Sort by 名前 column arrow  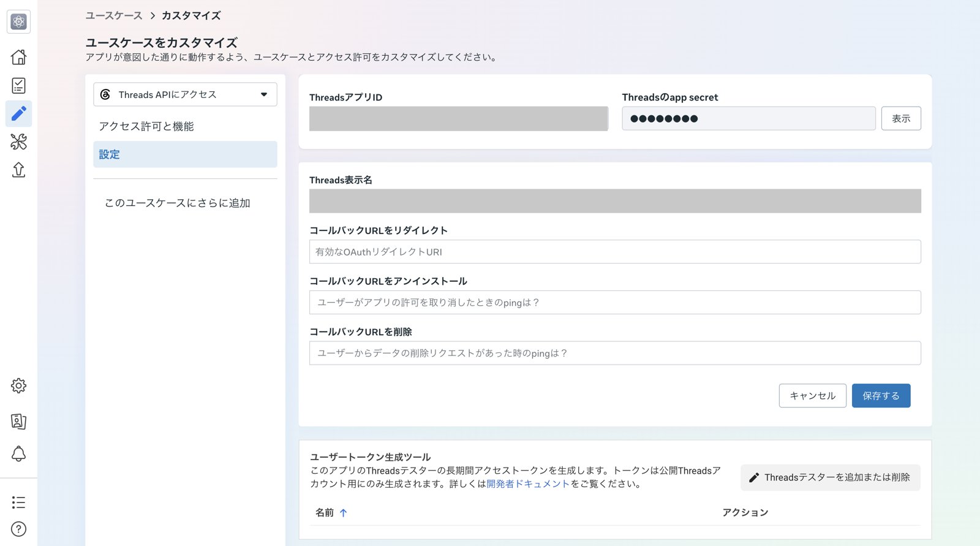click(343, 513)
